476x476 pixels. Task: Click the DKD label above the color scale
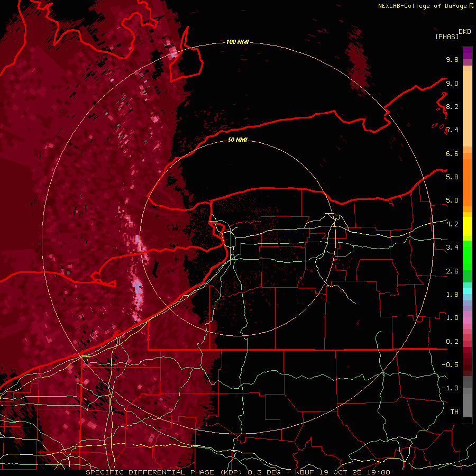point(465,32)
